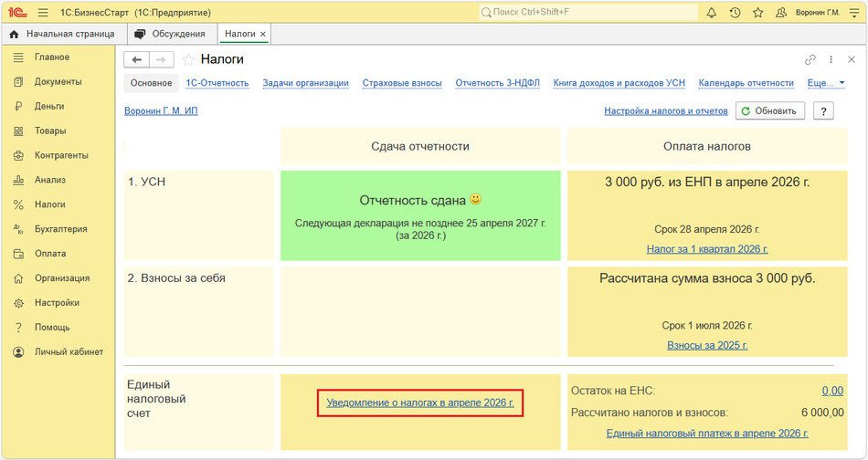Viewport: 868px width, 460px height.
Task: Open favorites star in the top bar
Action: coord(757,12)
